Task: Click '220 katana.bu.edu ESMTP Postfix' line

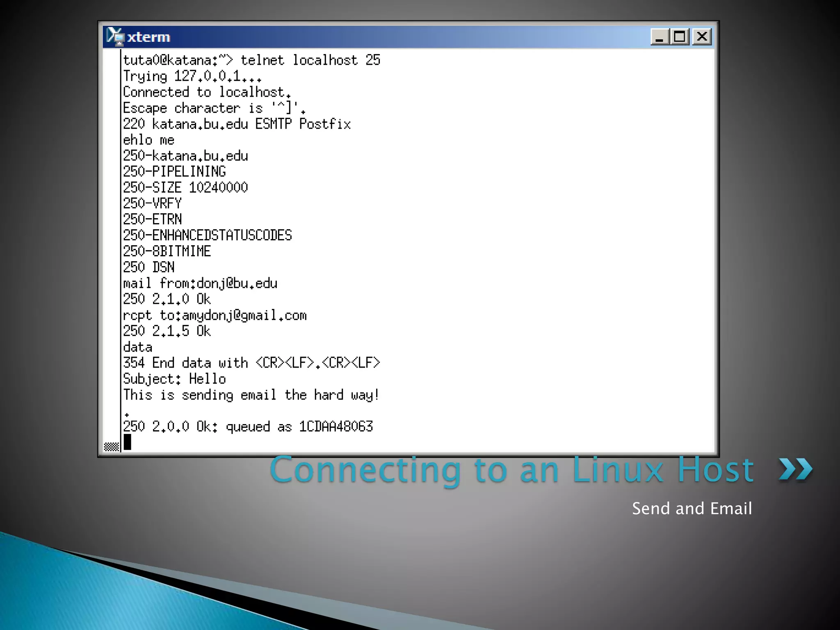Action: 237,124
